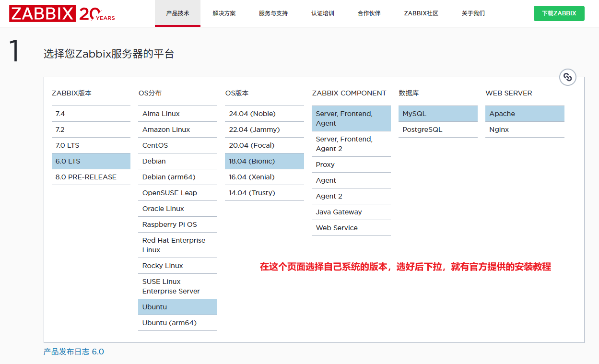Select Zabbix version 7.4
The height and width of the screenshot is (364, 599).
coord(91,114)
